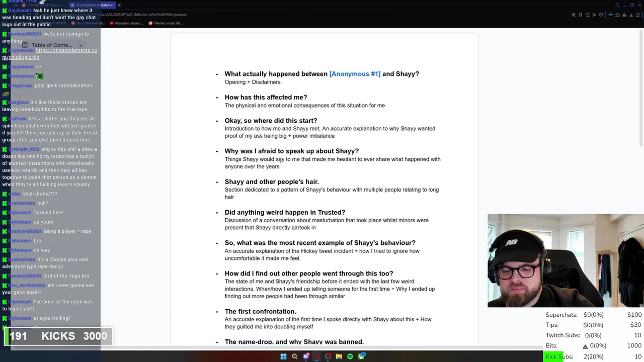Click chat message 'fresh drama???'

(x=39, y=194)
